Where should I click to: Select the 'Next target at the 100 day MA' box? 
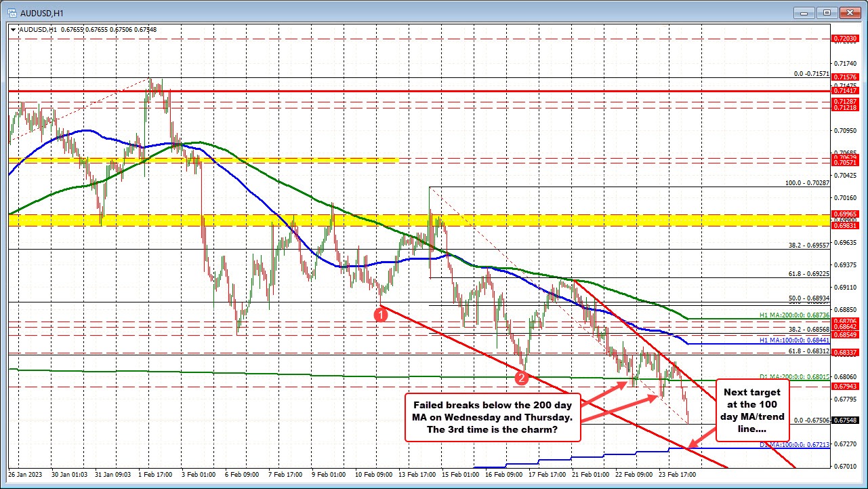(x=751, y=410)
